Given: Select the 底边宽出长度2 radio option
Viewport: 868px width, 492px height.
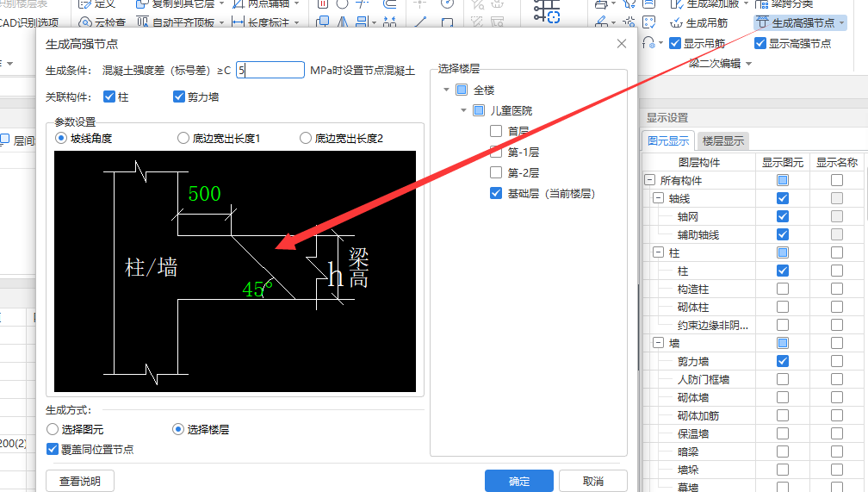Looking at the screenshot, I should click(306, 138).
